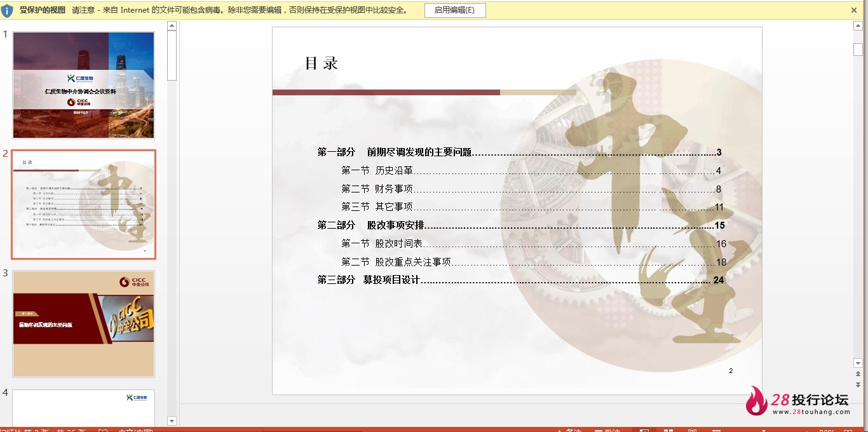Image resolution: width=868 pixels, height=432 pixels.
Task: Click the 第一节 股改时间表 entry
Action: tap(534, 243)
